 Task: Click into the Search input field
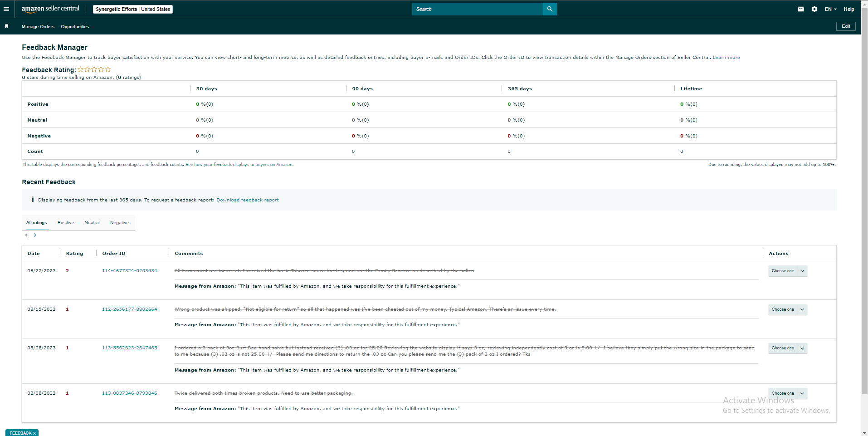point(478,9)
